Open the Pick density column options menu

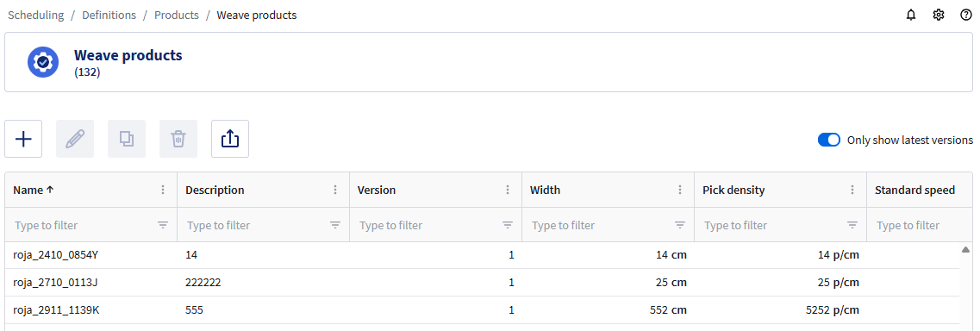(x=852, y=190)
